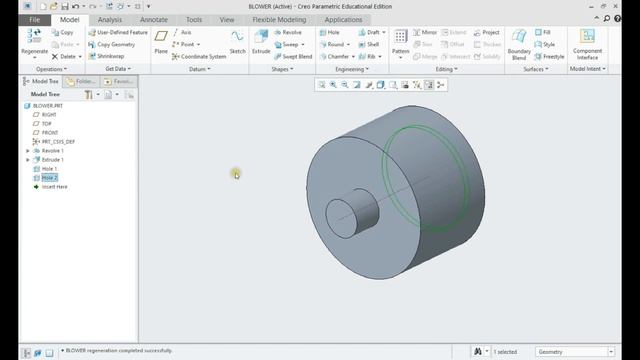Open the Round dropdown arrow
Screen dimensions: 640x360
pyautogui.click(x=348, y=44)
